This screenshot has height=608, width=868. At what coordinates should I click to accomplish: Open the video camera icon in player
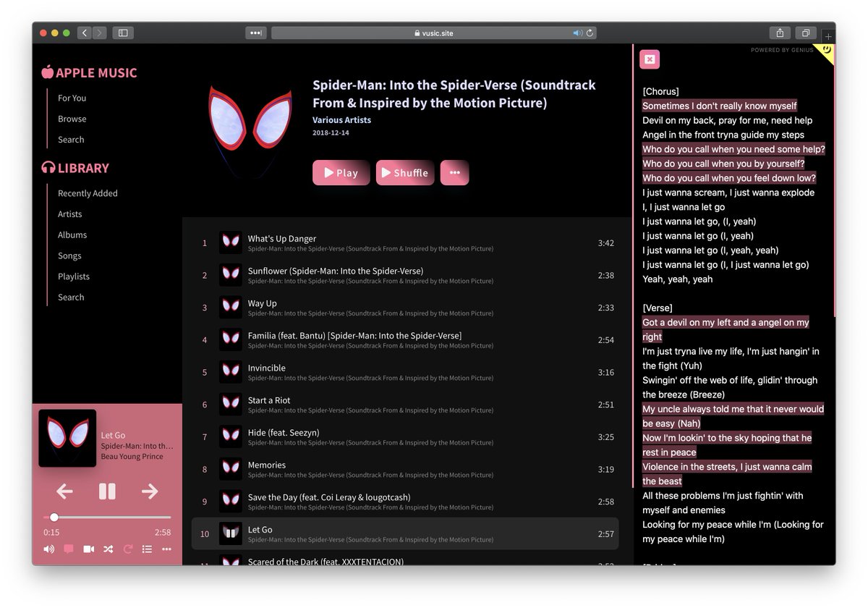click(x=88, y=549)
